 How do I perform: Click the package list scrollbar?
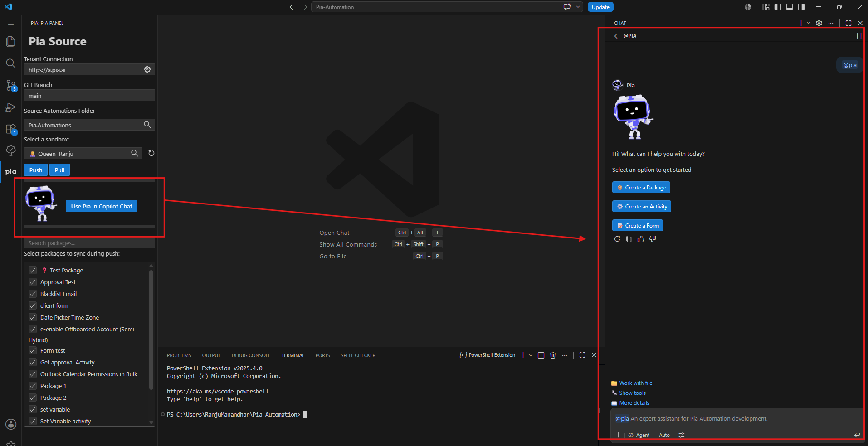(151, 330)
